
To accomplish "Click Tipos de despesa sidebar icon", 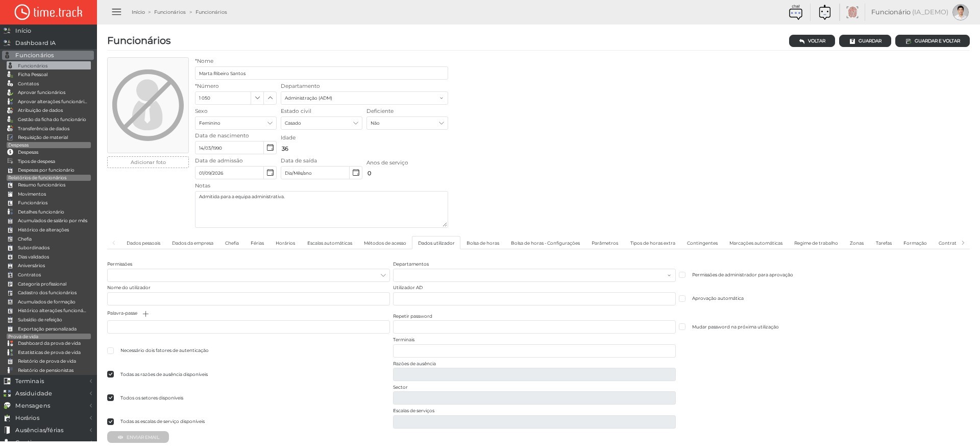I will (x=10, y=161).
